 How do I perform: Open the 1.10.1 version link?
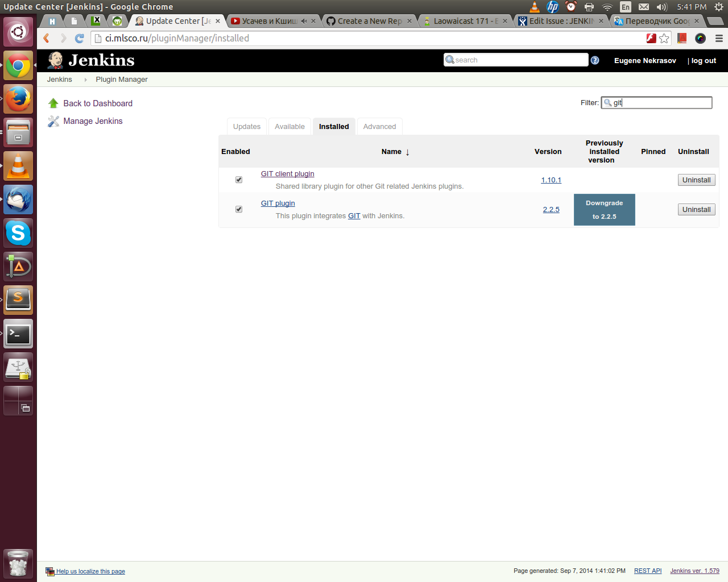[x=551, y=180]
